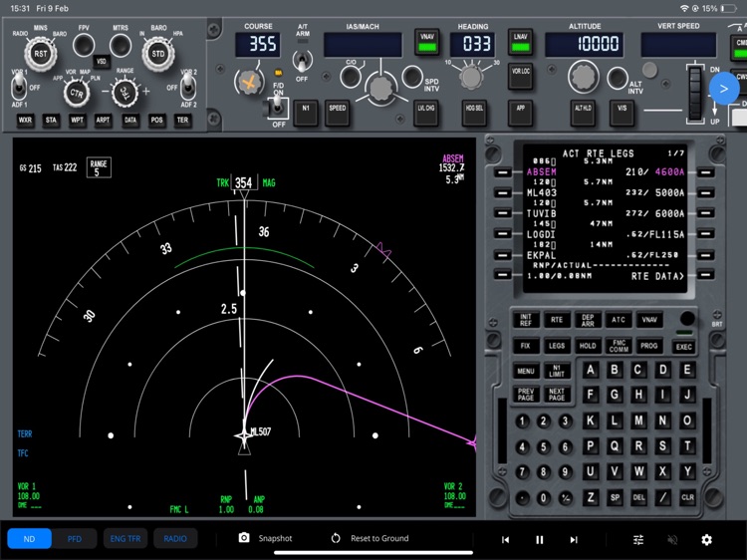This screenshot has width=747, height=560.
Task: Skip forward with next control
Action: (574, 539)
